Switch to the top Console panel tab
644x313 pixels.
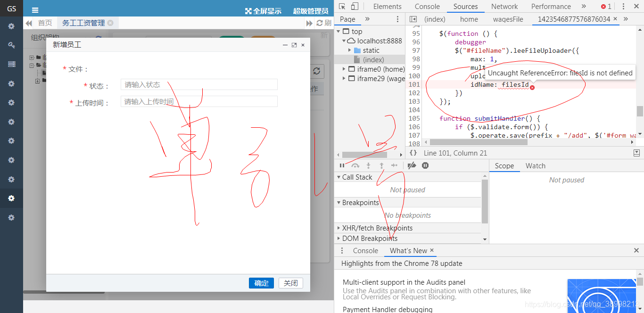point(428,7)
